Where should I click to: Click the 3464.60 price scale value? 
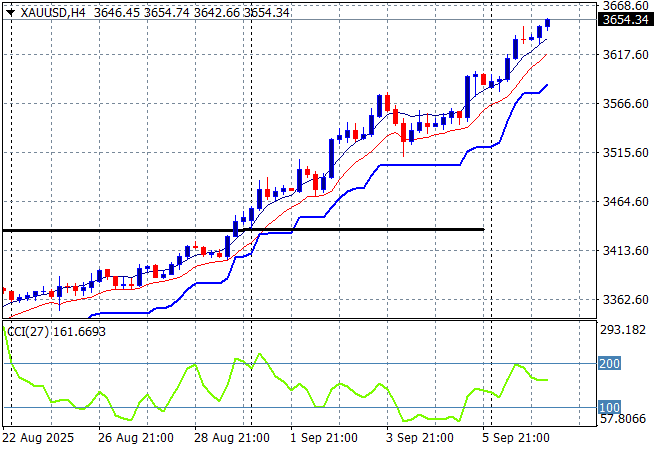626,202
